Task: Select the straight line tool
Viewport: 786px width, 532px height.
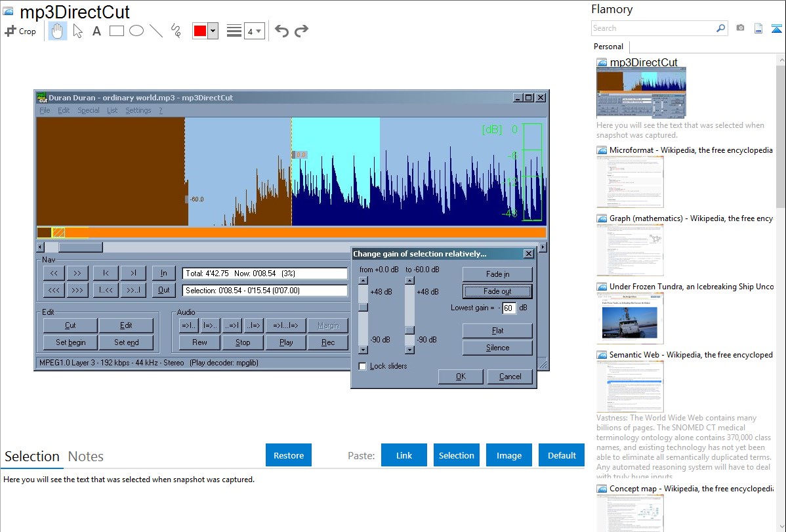Action: point(156,31)
